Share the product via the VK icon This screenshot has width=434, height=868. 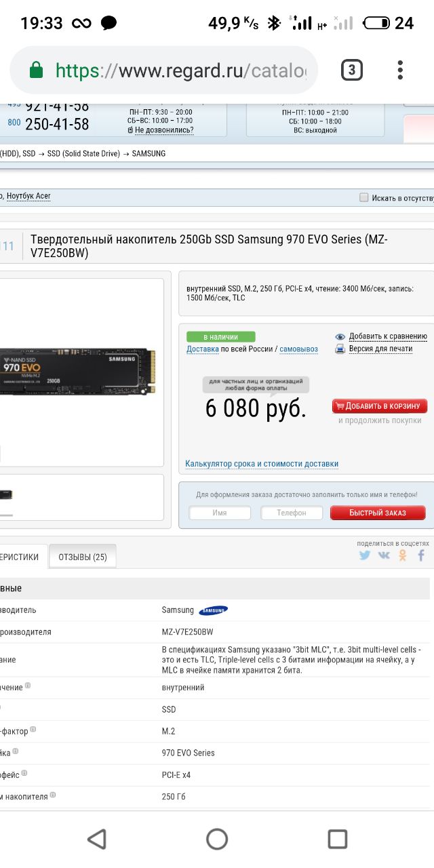point(384,555)
